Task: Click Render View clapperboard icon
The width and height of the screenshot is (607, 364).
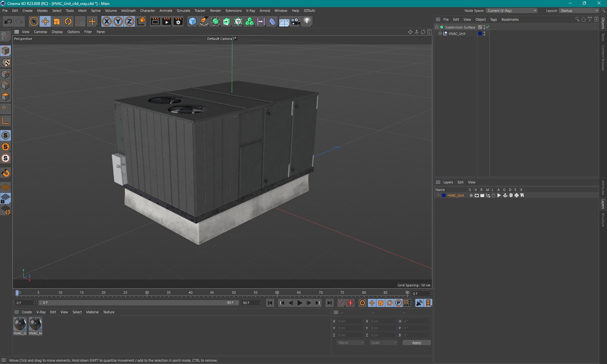Action: click(155, 22)
